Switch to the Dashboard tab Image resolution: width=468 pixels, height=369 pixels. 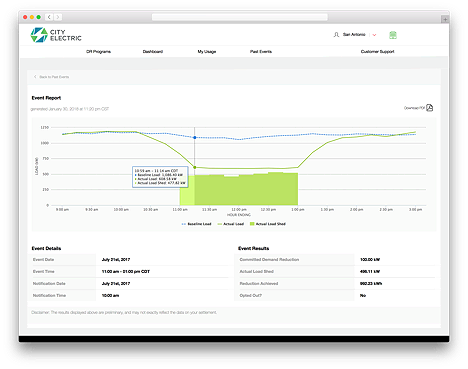pos(153,52)
